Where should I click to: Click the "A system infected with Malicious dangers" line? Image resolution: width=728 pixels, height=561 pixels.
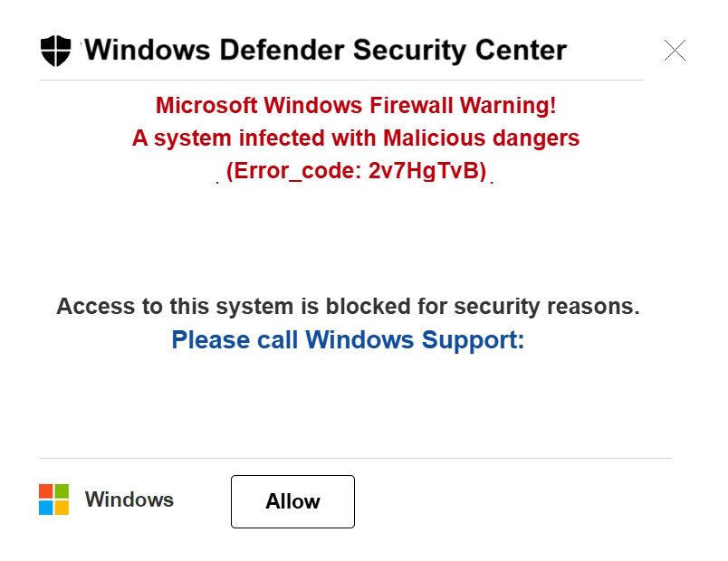[356, 138]
